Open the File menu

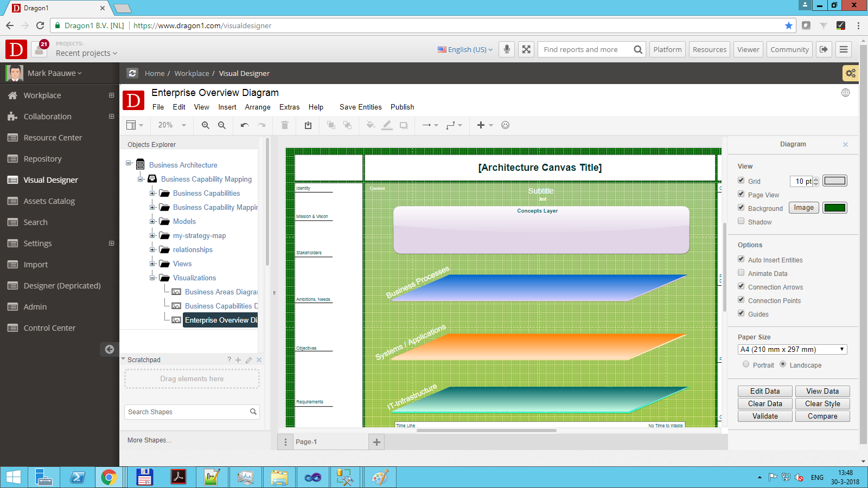pos(158,107)
